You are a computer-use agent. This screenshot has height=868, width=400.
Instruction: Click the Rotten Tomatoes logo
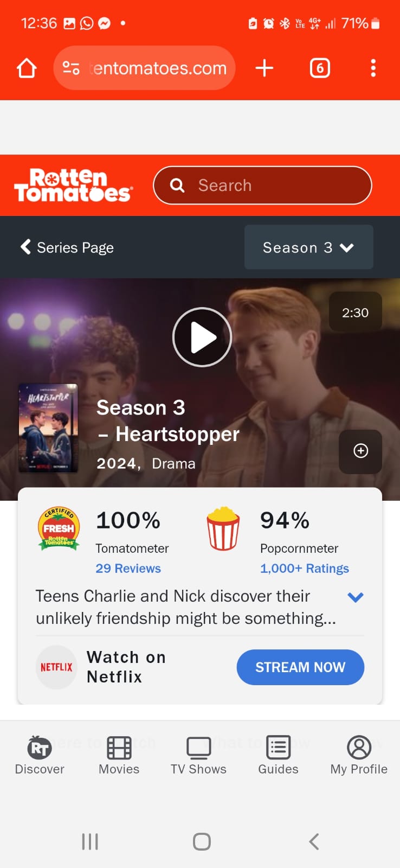[x=73, y=186]
